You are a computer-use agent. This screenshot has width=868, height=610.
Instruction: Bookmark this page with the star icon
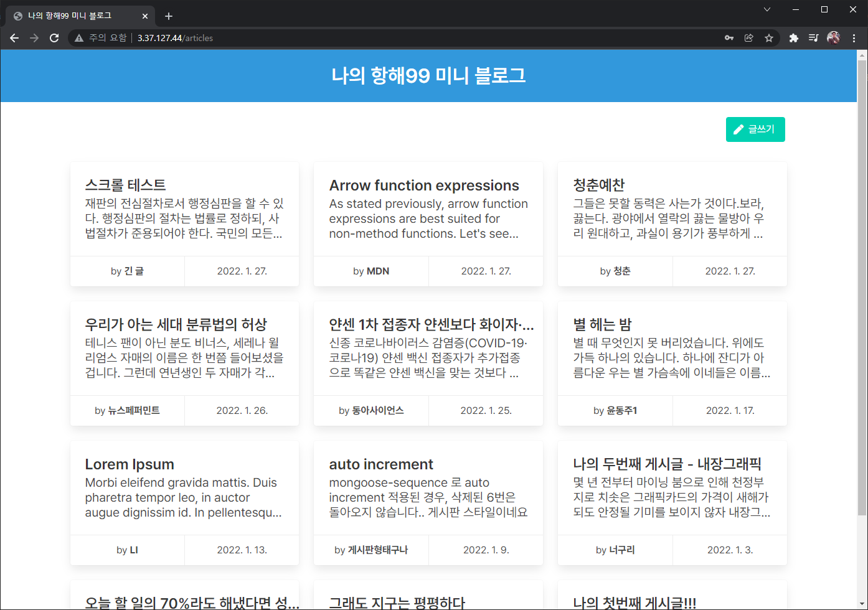[x=769, y=38]
